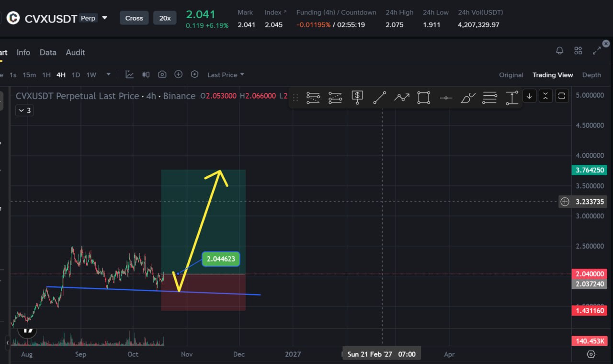Select the zigzag arrow path tool
The image size is (613, 364).
(x=402, y=97)
